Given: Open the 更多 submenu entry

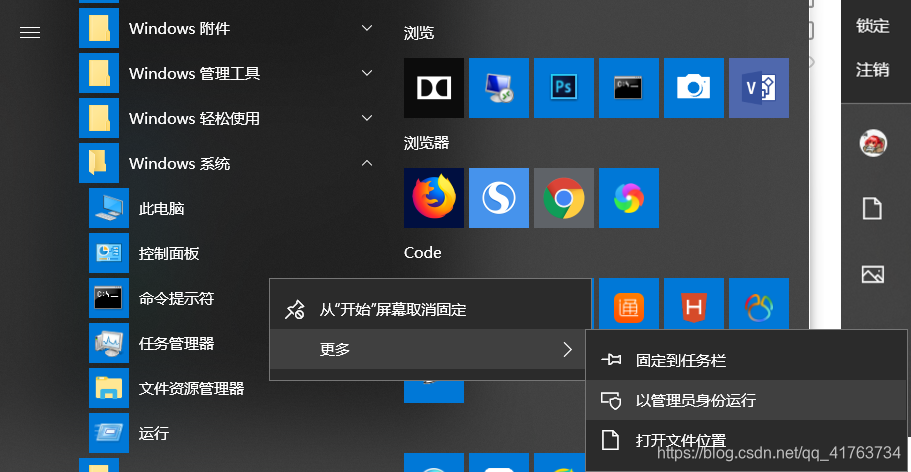Looking at the screenshot, I should coord(428,349).
